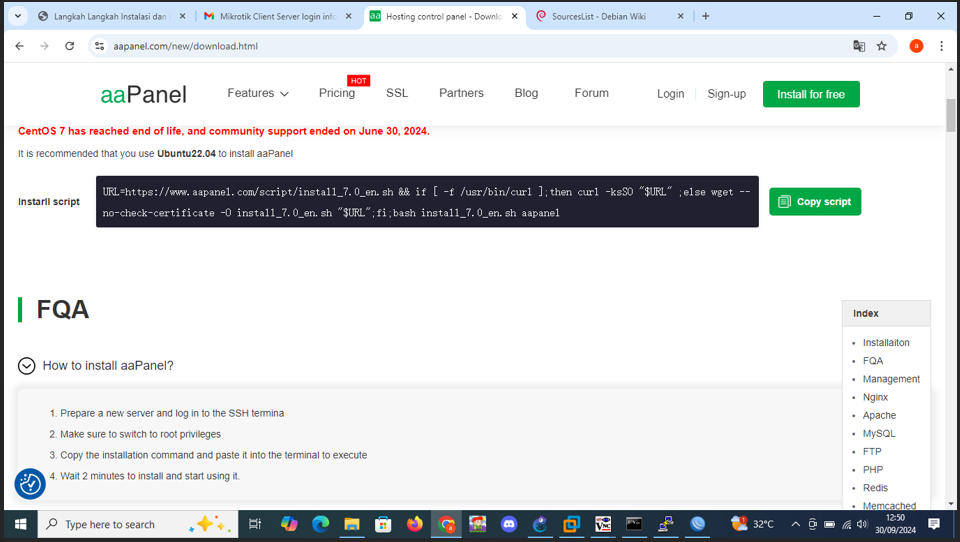
Task: Jump to FTP in Index
Action: click(872, 451)
